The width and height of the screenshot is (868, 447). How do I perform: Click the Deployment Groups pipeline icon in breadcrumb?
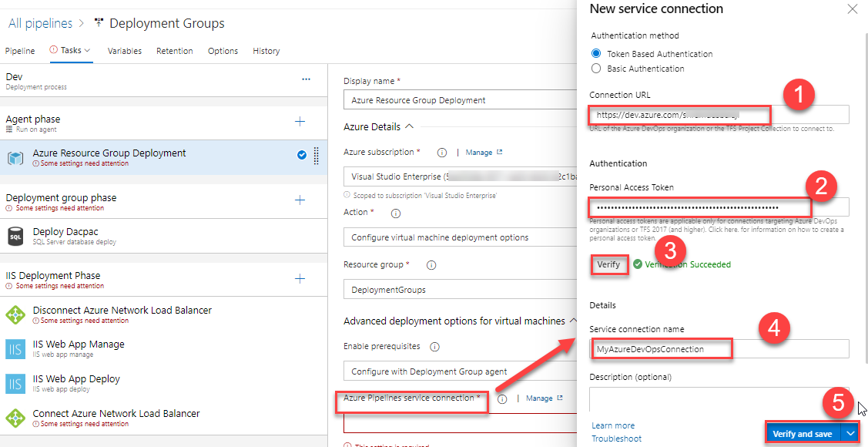(x=99, y=23)
